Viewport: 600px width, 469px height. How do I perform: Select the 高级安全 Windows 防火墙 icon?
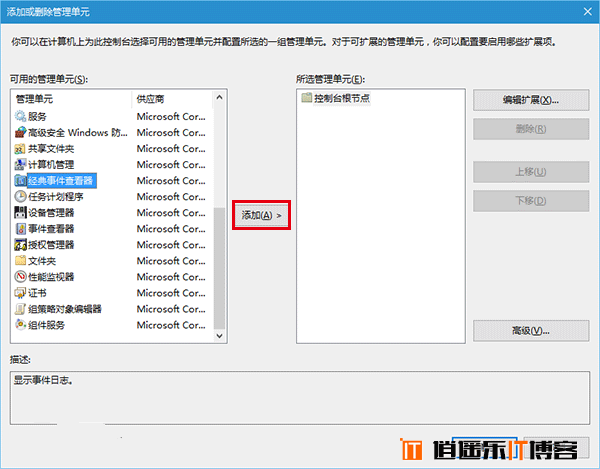[20, 132]
